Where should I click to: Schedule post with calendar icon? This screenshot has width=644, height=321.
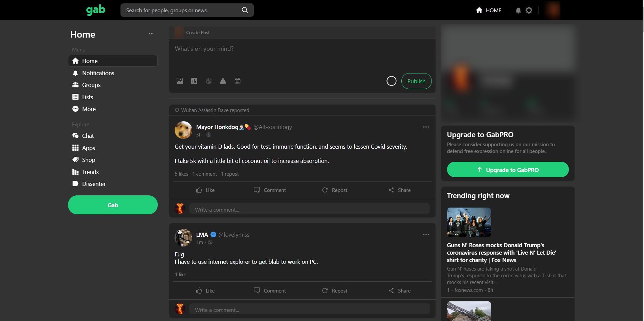238,81
